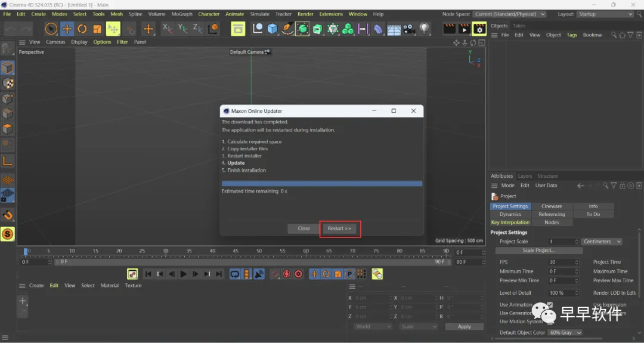Select Model mode in left palette
Screen dimensions: 644x343
point(7,67)
